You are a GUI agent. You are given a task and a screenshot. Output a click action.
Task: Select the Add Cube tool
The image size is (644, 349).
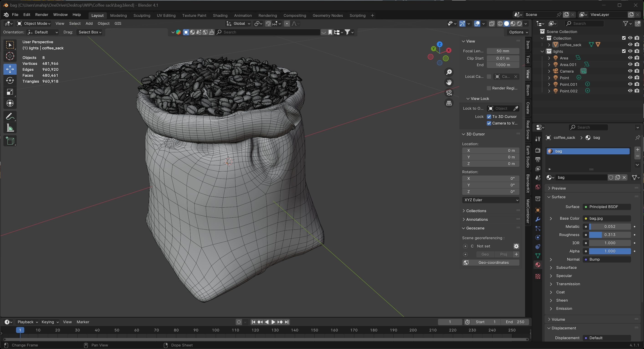10,141
